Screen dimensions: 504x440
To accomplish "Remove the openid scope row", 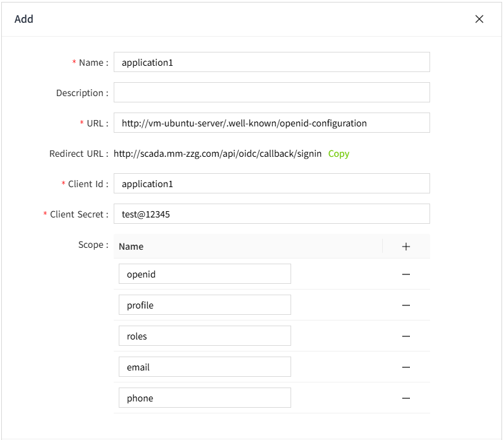I will click(406, 274).
